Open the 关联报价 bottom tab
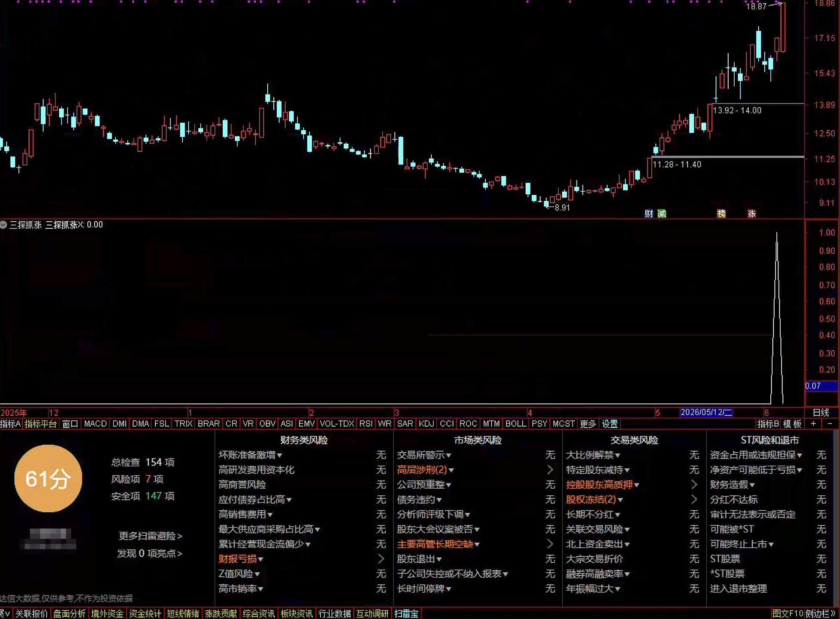Screen dimensions: 840x619 coord(31,613)
